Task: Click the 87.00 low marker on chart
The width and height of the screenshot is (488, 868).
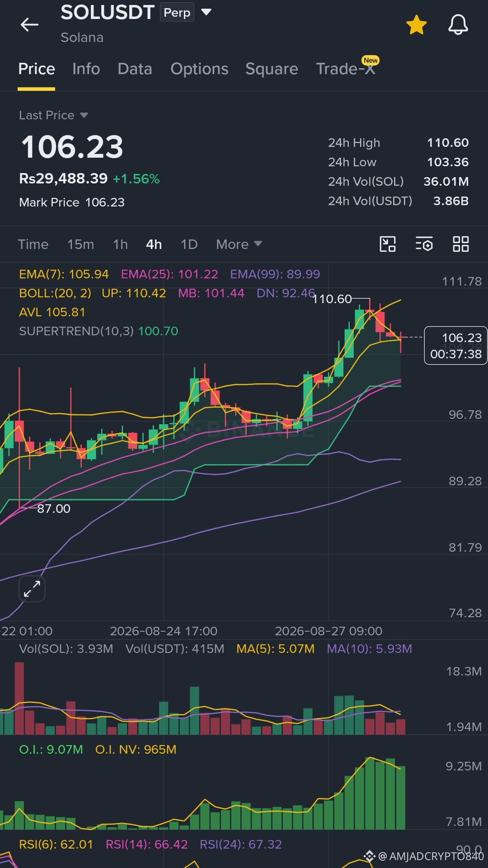Action: point(54,509)
